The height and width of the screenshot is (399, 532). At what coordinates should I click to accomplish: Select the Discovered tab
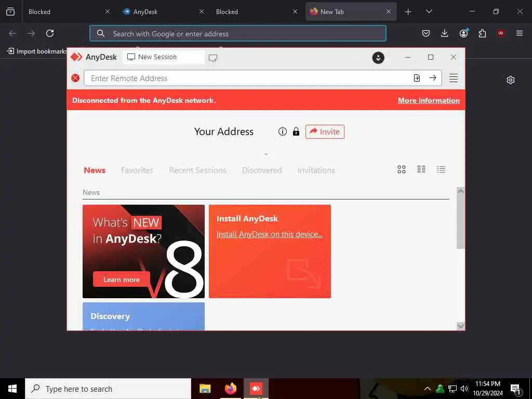262,170
